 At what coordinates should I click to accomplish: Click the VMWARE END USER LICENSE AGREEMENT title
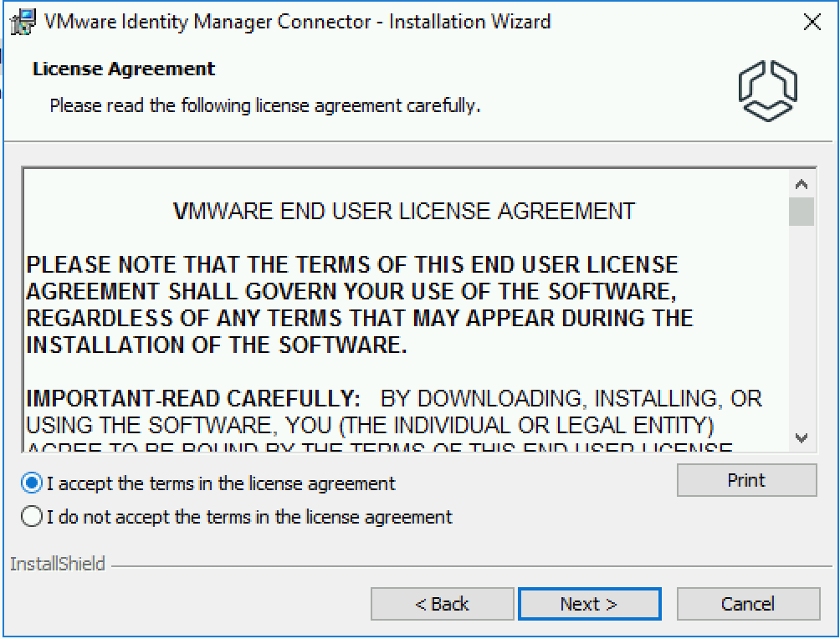click(404, 211)
